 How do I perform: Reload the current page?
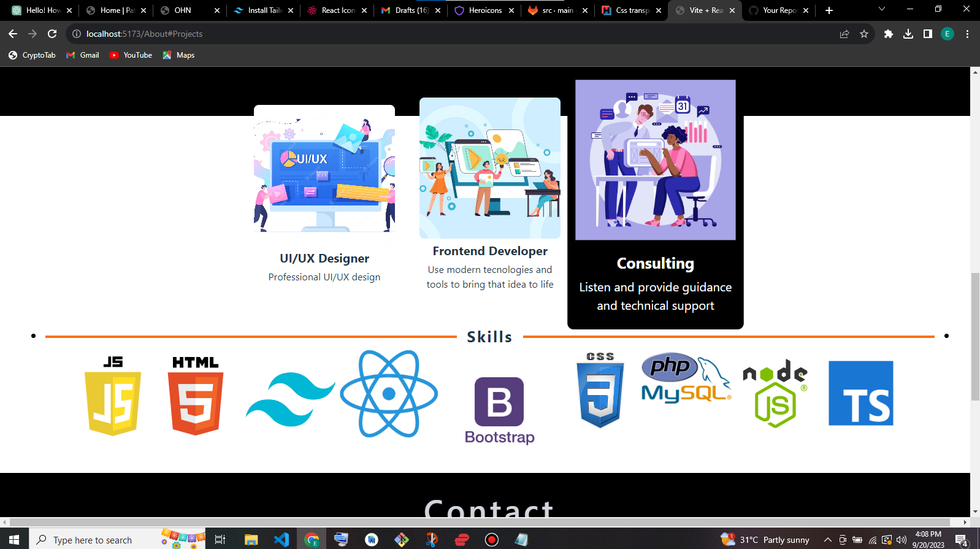pos(52,34)
